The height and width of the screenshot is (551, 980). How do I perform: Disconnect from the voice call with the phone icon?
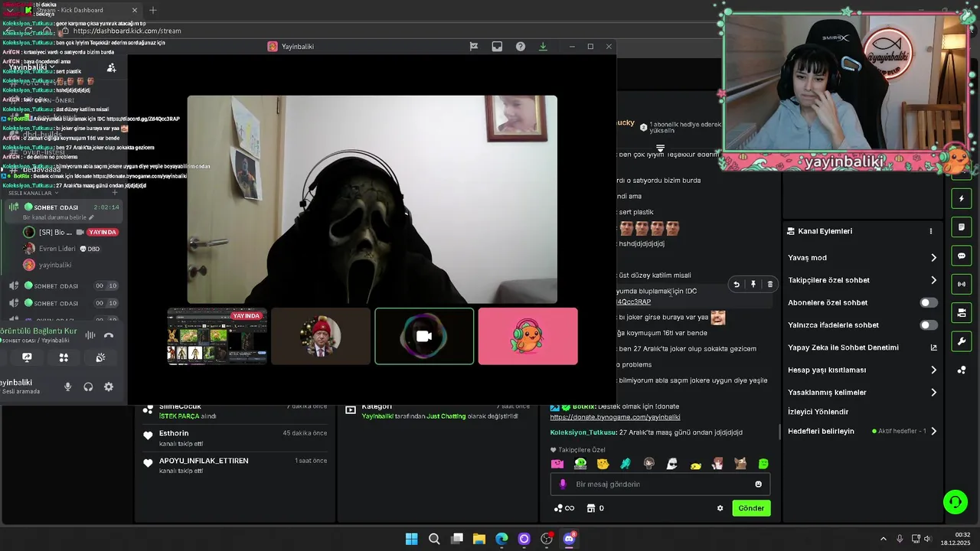tap(109, 335)
